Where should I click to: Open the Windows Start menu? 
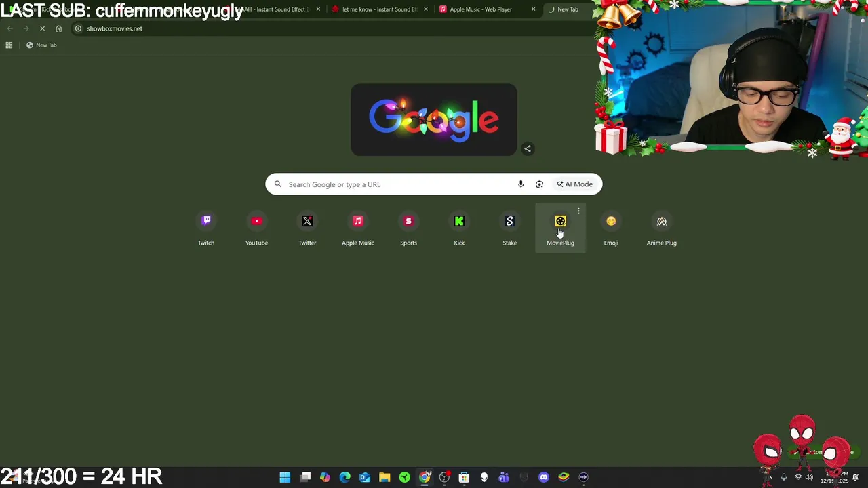(285, 477)
